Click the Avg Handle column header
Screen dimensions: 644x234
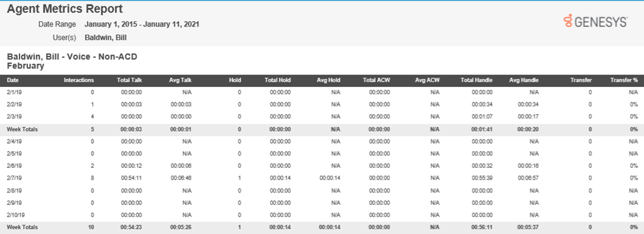[x=524, y=80]
